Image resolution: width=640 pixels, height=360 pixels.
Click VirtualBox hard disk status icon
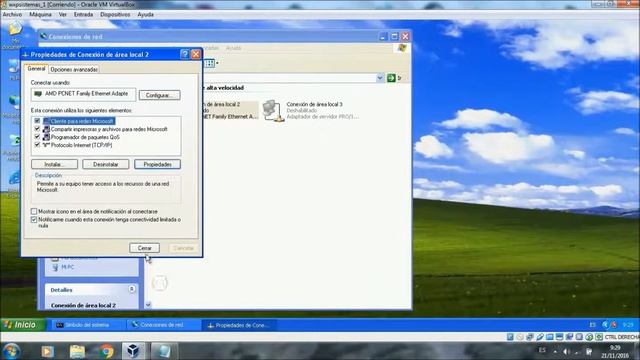(x=510, y=337)
